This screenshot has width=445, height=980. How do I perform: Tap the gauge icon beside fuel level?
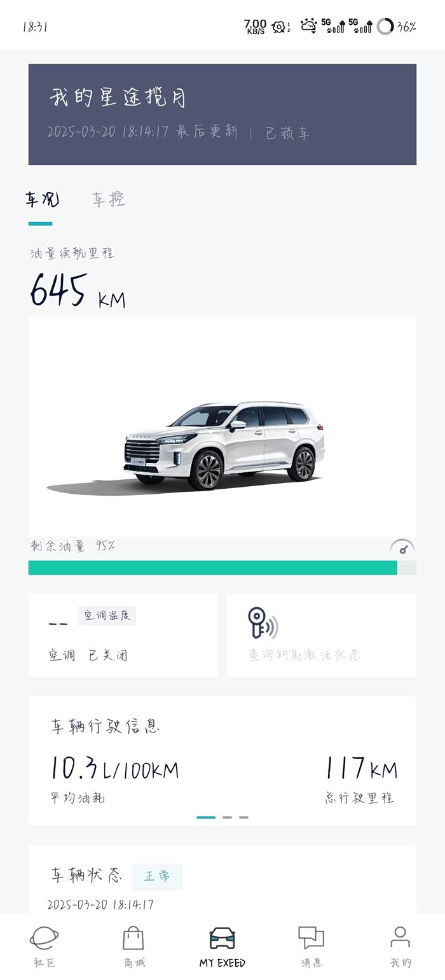point(402,547)
